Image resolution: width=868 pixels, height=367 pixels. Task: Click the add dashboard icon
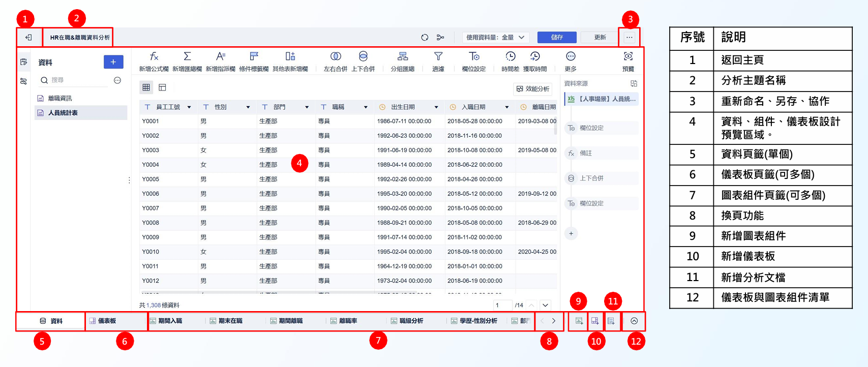(595, 321)
